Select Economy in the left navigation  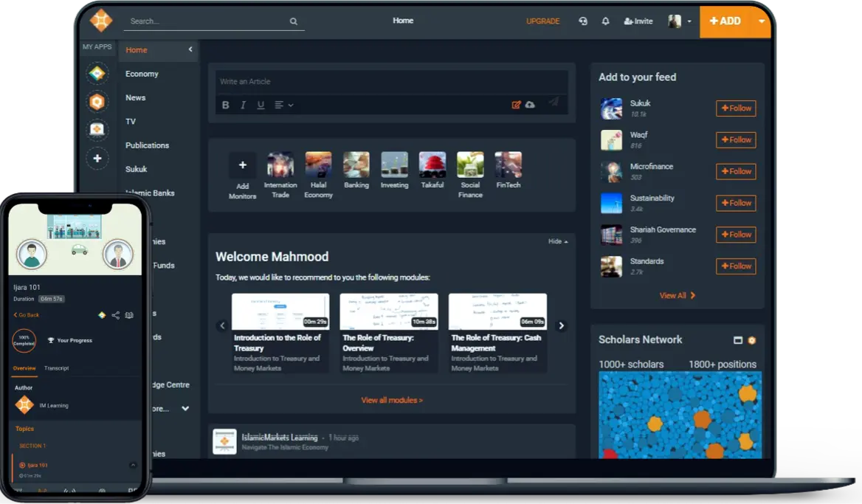click(142, 74)
